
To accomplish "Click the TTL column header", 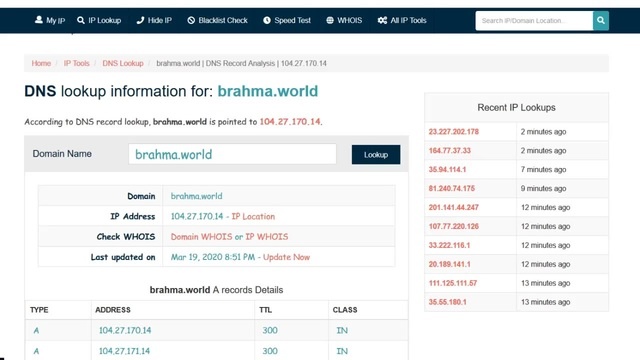I will point(265,310).
